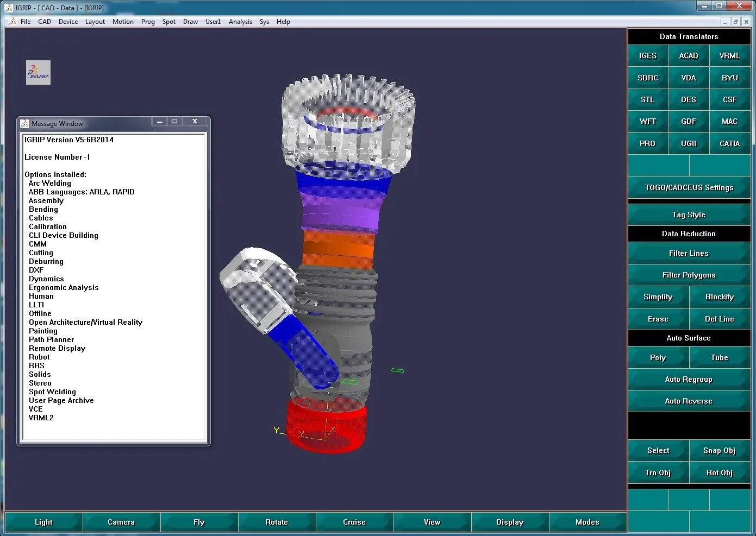Select the red base of the 3D model
756x536 pixels.
327,425
